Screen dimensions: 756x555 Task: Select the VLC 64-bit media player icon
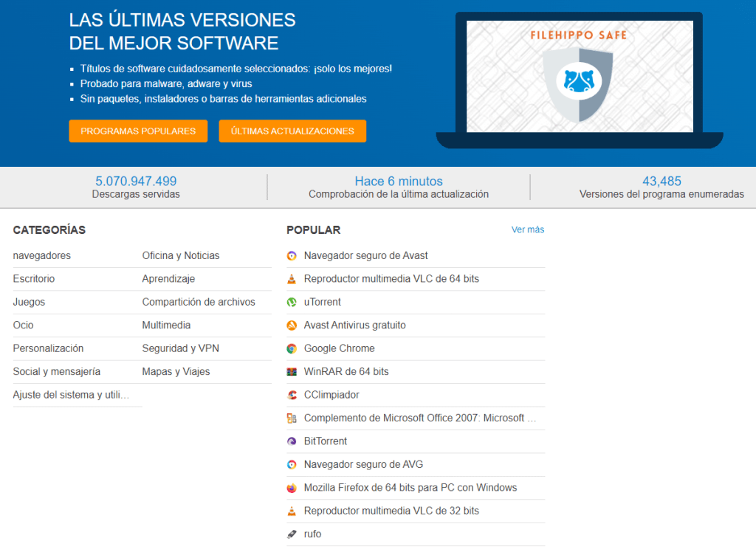pos(292,278)
